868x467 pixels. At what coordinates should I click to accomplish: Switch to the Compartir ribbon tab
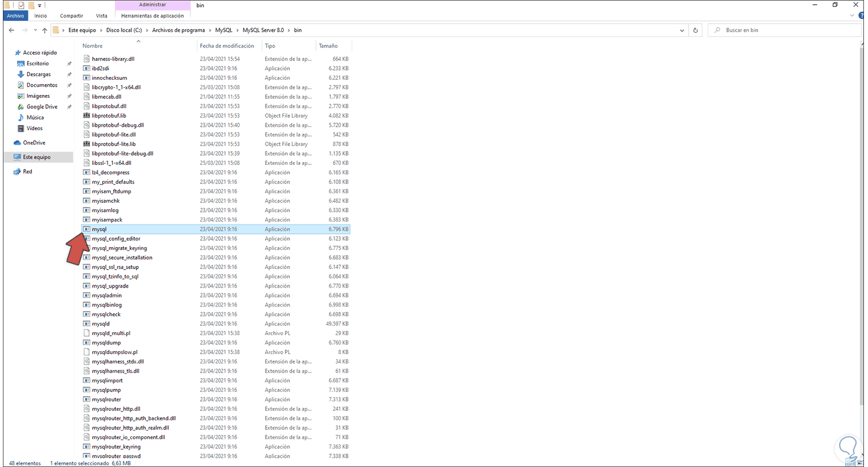pyautogui.click(x=71, y=16)
